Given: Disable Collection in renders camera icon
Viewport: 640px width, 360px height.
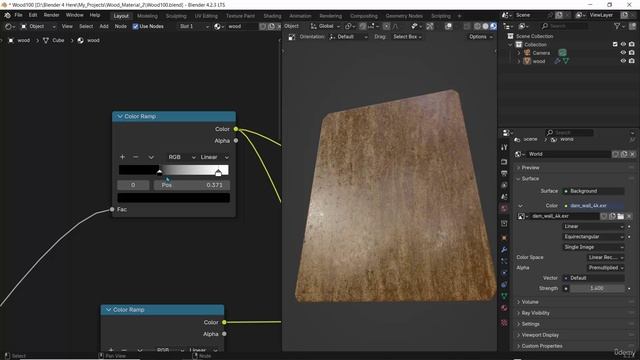Looking at the screenshot, I should coord(632,44).
